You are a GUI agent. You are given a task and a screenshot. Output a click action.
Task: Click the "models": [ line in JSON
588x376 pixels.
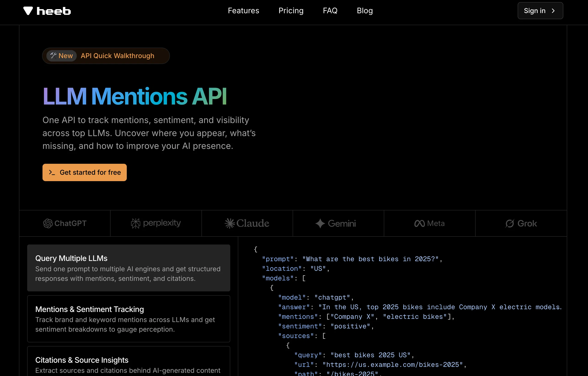(284, 278)
